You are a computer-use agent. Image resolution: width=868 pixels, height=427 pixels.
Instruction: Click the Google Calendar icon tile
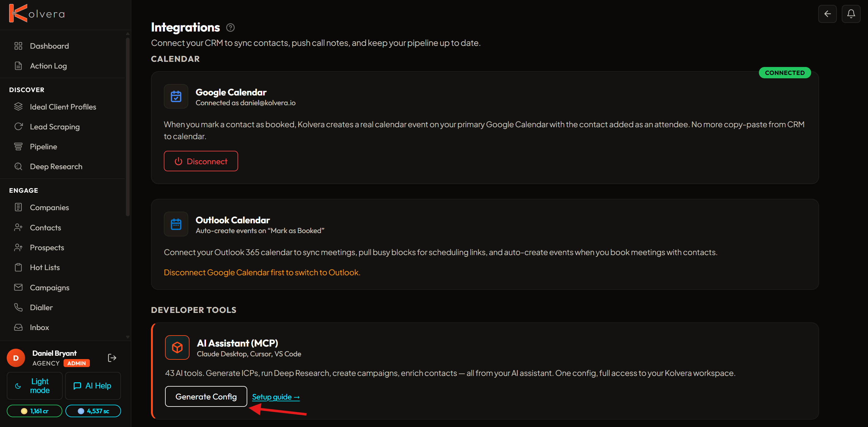pos(176,96)
